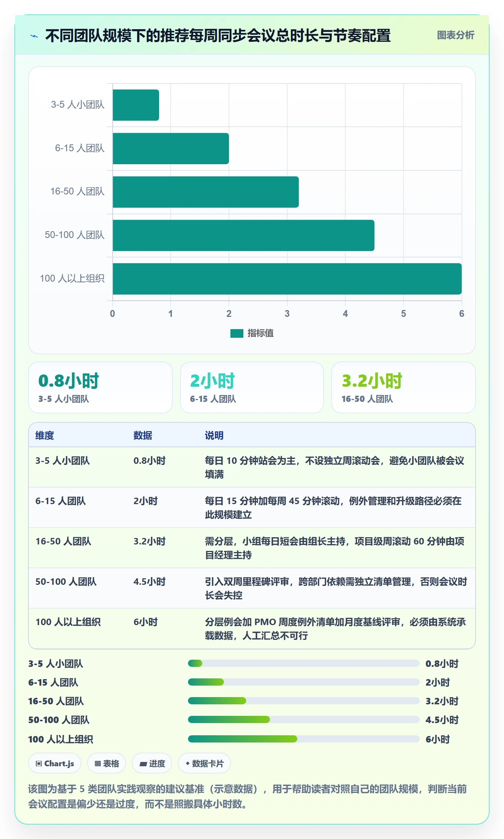Click the 2小时 progress bar for 6-15 人团队
This screenshot has height=839, width=504.
tap(304, 682)
